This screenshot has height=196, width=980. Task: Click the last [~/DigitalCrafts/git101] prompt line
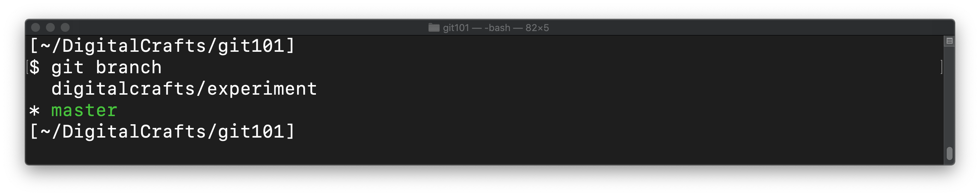coord(162,132)
